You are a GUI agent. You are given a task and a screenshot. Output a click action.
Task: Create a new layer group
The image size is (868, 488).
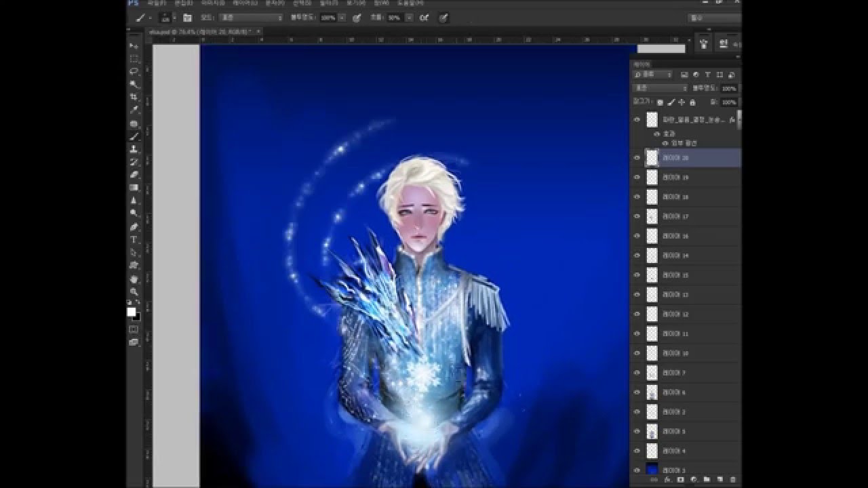pos(707,480)
